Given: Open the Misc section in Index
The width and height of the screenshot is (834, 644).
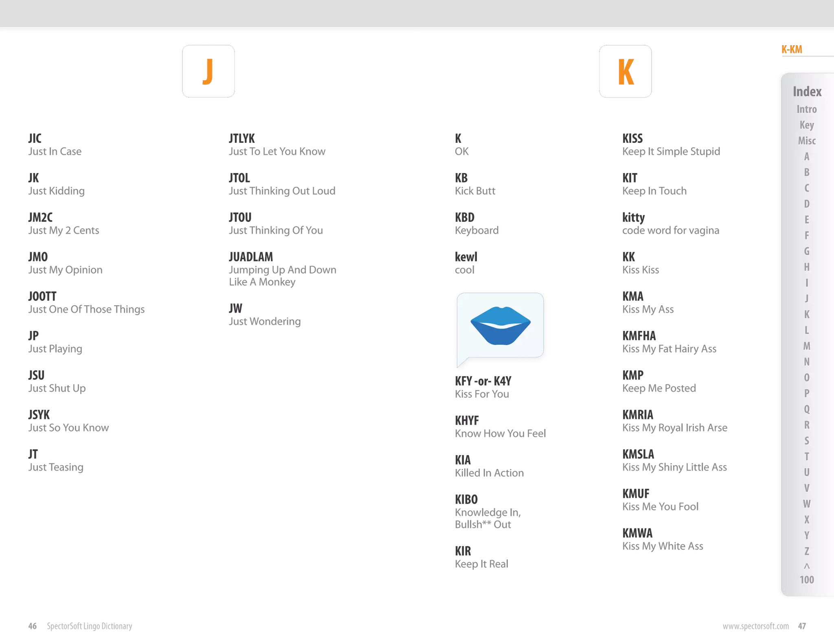Looking at the screenshot, I should click(x=806, y=141).
